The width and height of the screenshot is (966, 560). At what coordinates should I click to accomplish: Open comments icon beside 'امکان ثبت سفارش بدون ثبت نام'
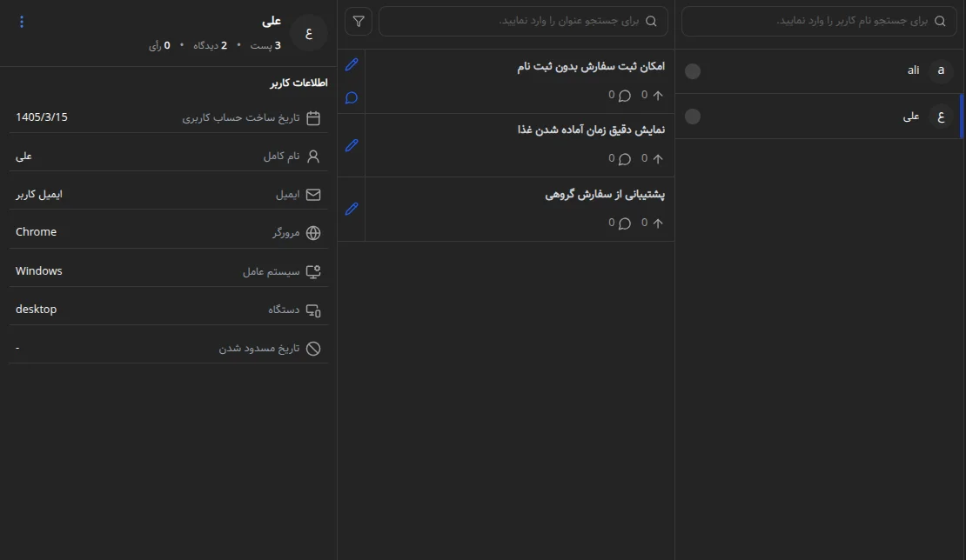(352, 98)
